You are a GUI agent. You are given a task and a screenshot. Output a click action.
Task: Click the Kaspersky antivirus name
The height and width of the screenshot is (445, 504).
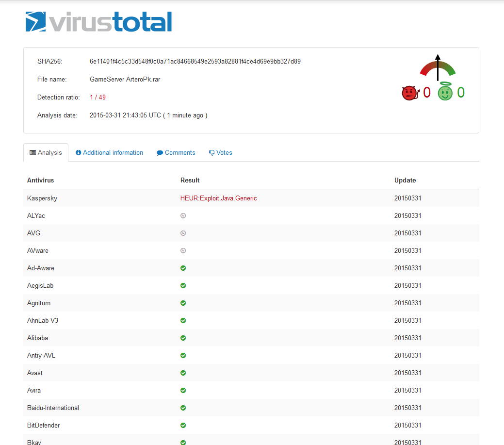42,198
